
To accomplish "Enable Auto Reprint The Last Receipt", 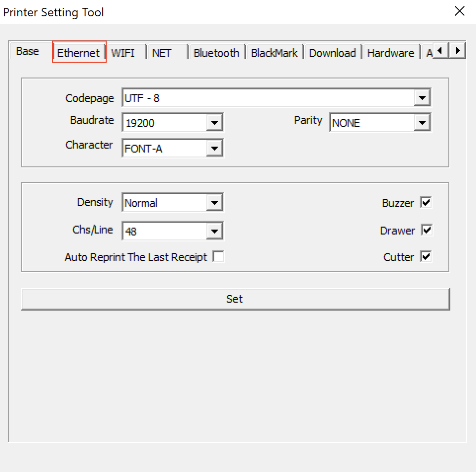I will coord(218,257).
